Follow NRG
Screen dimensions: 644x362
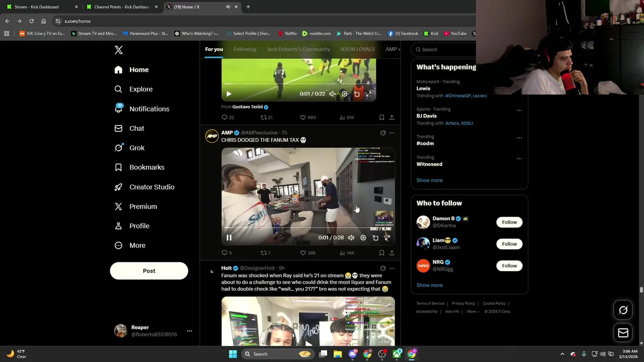(x=509, y=265)
